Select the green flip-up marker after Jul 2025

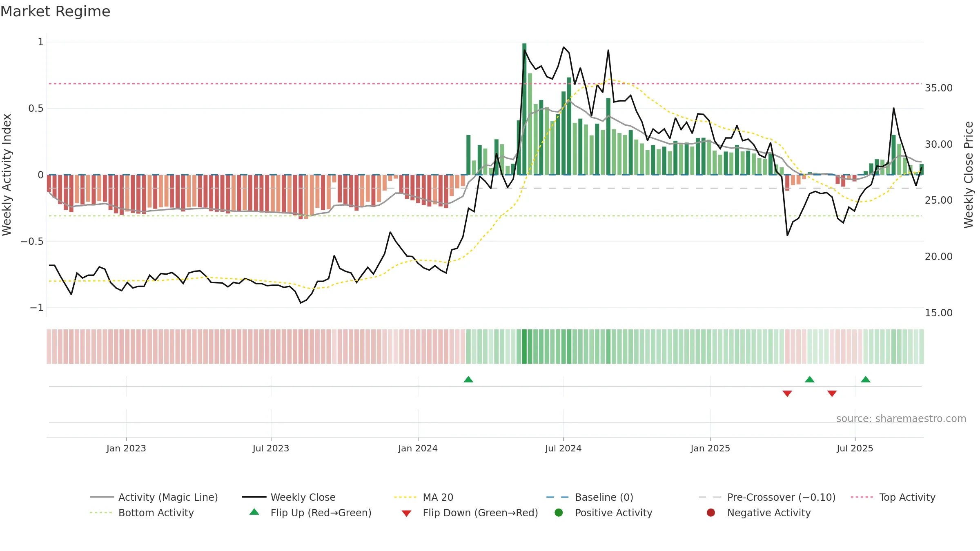coord(866,379)
